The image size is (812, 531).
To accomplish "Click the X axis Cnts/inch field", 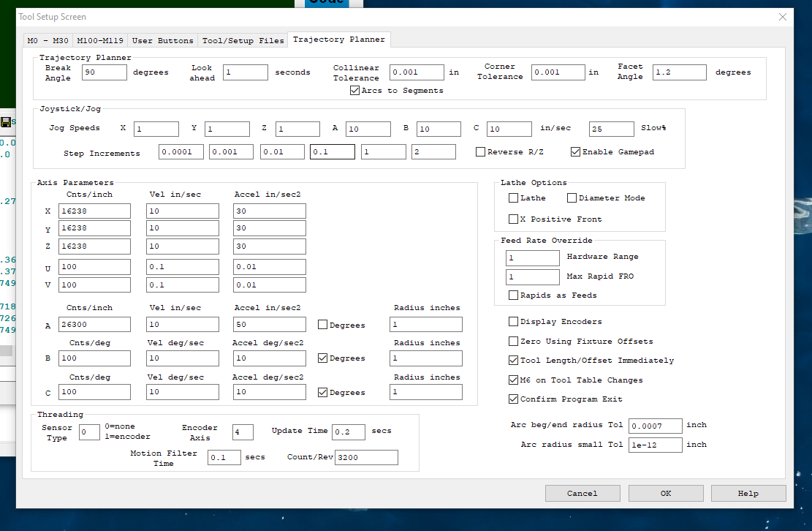I will tap(94, 211).
